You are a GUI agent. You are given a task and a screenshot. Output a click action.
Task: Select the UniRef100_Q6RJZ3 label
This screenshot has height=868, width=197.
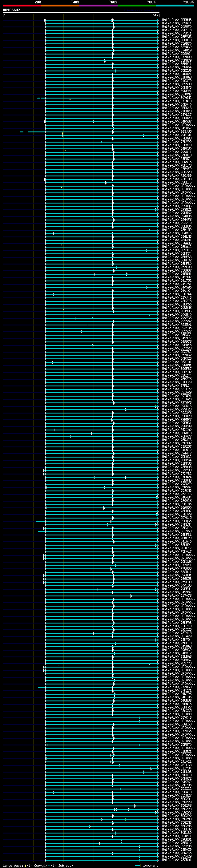[x=177, y=440]
